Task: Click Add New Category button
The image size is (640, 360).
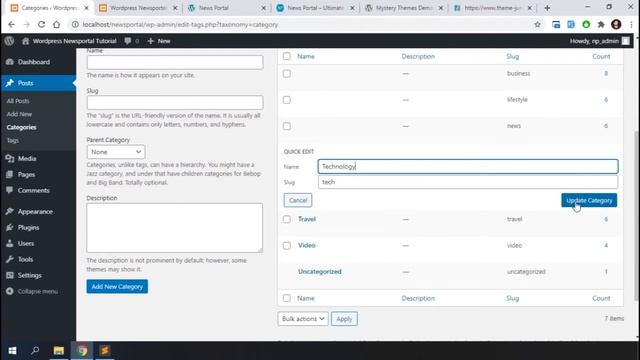Action: coord(117,287)
